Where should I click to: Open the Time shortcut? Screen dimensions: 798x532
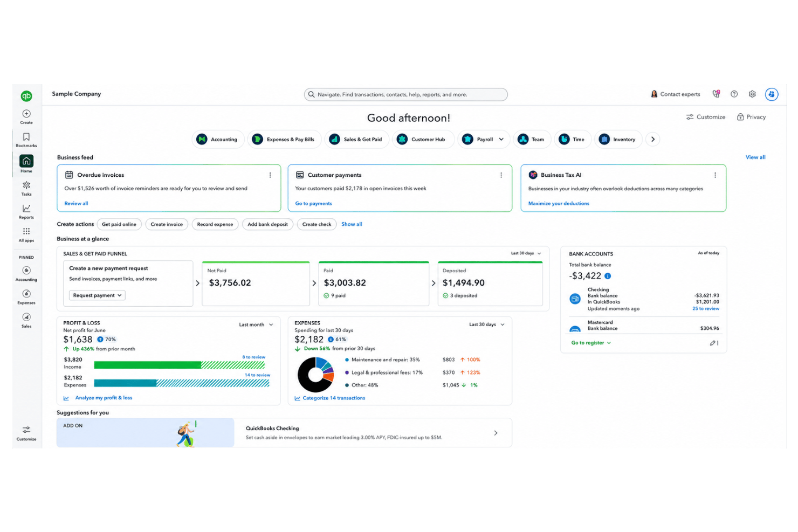tap(572, 139)
